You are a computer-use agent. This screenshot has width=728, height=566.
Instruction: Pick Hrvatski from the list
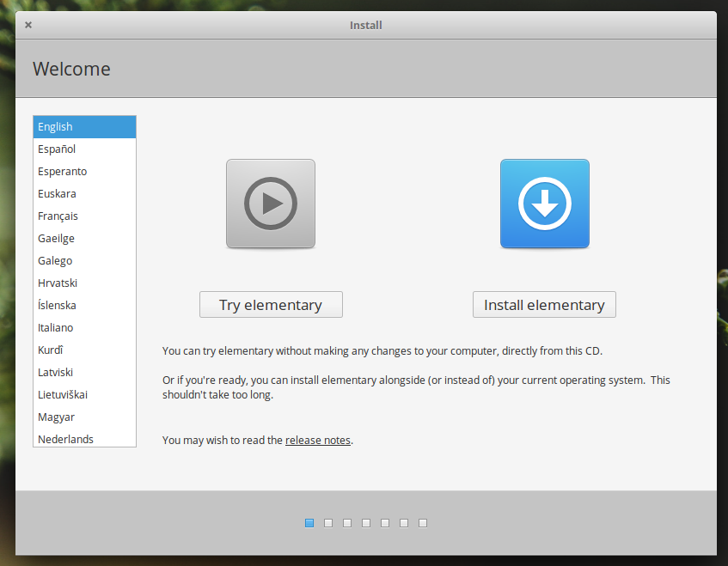coord(84,283)
